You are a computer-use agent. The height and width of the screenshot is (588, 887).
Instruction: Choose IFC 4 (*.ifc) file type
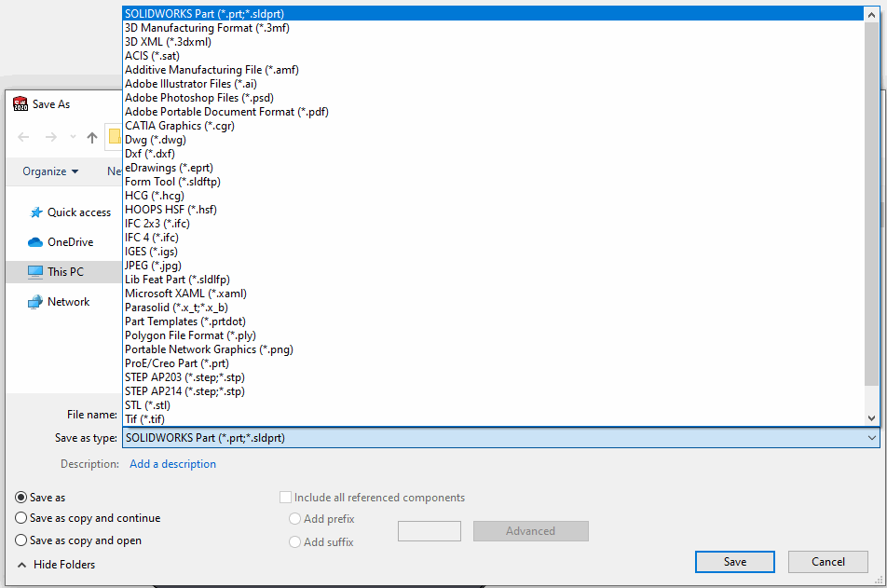[x=493, y=237]
